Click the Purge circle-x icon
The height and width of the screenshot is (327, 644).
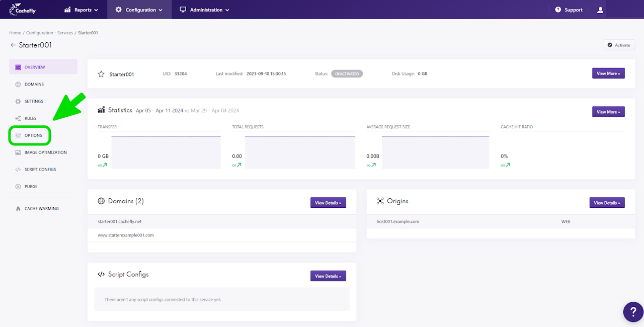click(x=18, y=187)
